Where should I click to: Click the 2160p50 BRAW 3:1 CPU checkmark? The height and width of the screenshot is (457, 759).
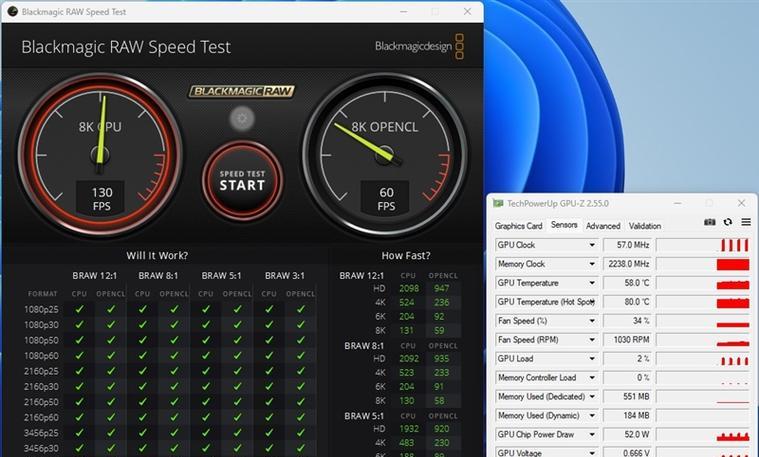(269, 402)
